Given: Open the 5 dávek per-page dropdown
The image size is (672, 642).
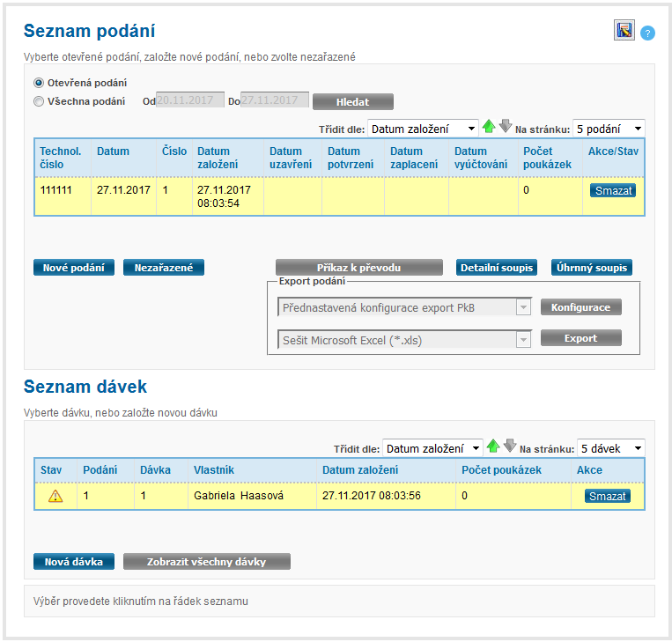Looking at the screenshot, I should (x=610, y=448).
